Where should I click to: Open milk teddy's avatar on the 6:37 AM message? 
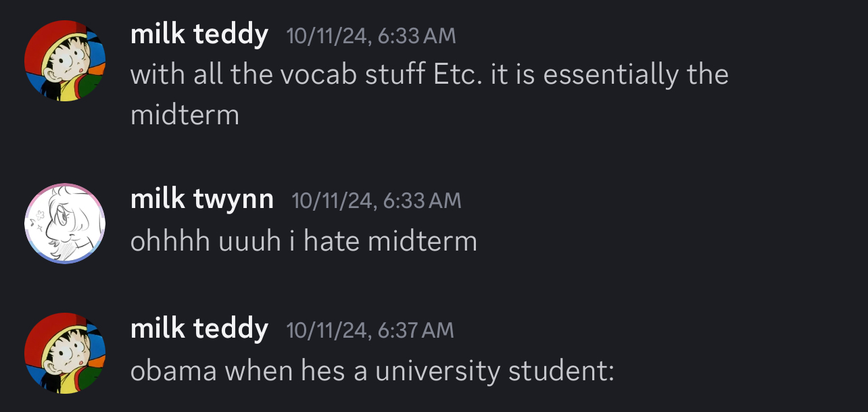[x=65, y=353]
